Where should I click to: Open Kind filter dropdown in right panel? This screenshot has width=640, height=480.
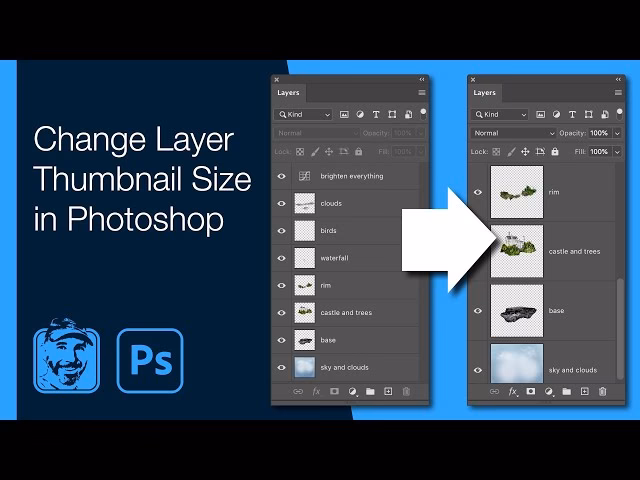click(500, 115)
